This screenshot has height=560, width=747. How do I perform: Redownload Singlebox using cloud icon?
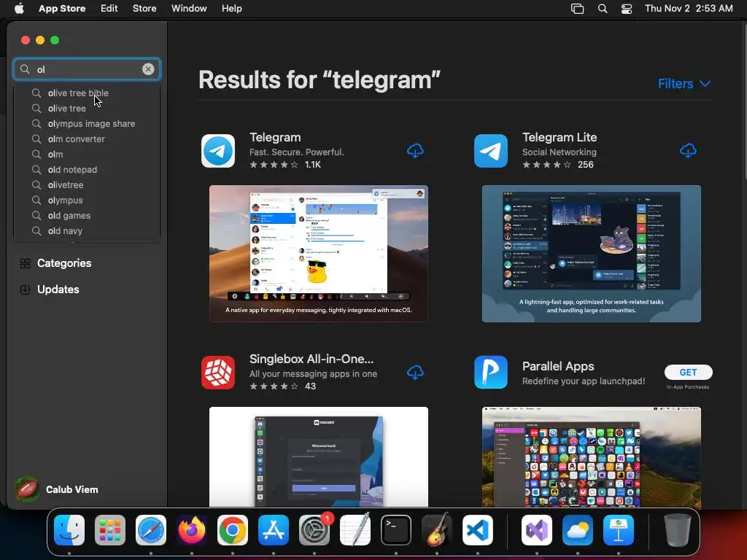[415, 373]
